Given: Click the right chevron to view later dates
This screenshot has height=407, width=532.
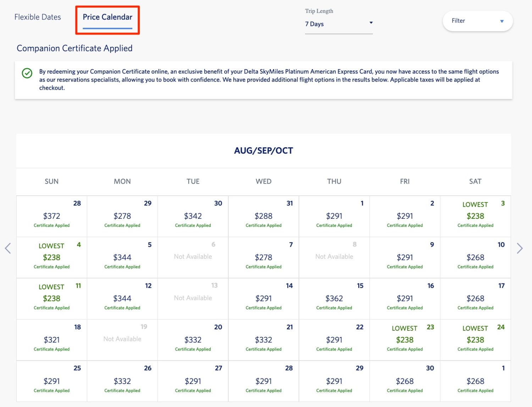Looking at the screenshot, I should coord(519,248).
